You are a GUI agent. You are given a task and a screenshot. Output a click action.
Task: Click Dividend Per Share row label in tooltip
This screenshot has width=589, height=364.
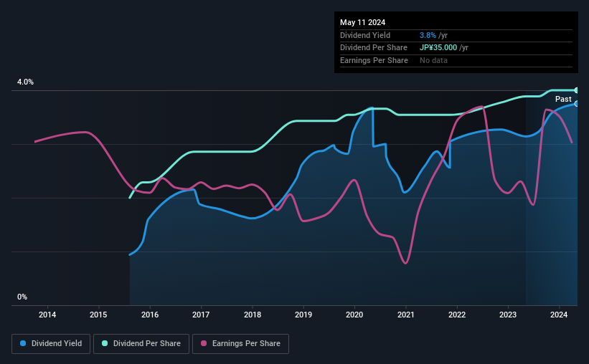click(374, 48)
